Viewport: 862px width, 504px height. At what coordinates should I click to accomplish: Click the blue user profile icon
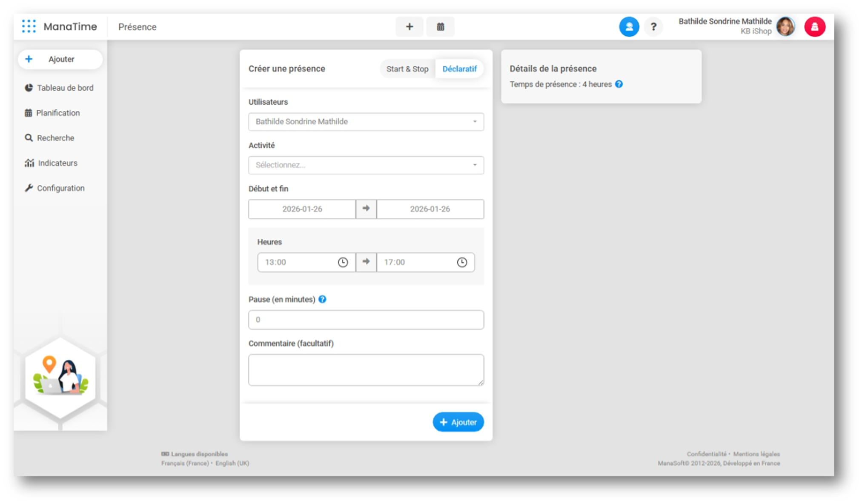pyautogui.click(x=629, y=27)
